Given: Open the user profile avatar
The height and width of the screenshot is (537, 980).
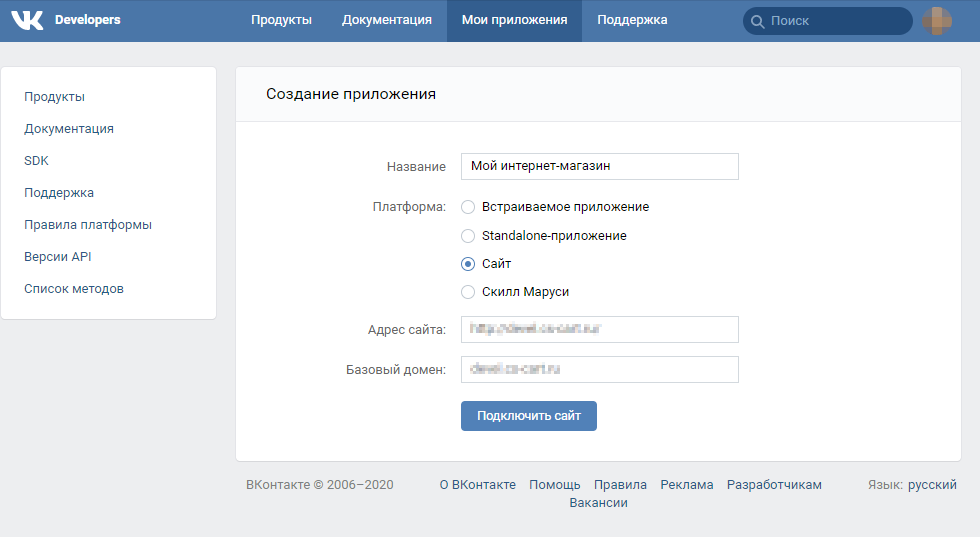Looking at the screenshot, I should (x=937, y=21).
